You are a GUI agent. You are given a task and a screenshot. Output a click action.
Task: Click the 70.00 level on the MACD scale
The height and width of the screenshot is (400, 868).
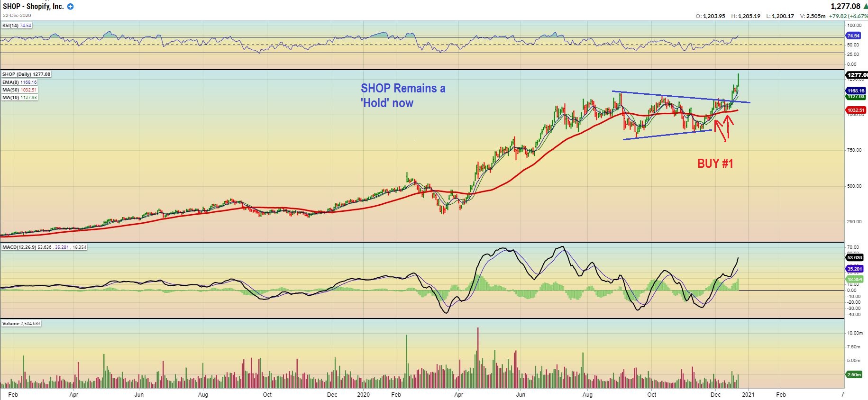tap(853, 247)
